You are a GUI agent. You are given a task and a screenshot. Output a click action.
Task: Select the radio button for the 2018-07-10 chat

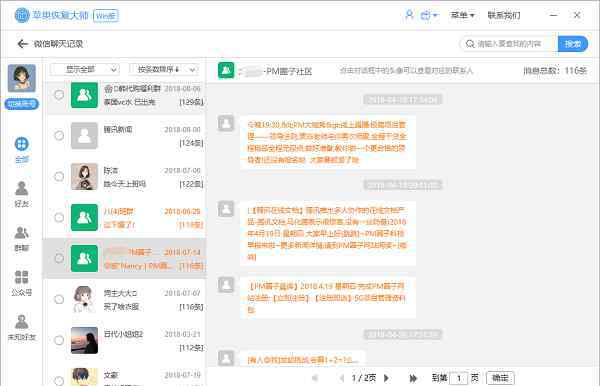[x=59, y=381]
